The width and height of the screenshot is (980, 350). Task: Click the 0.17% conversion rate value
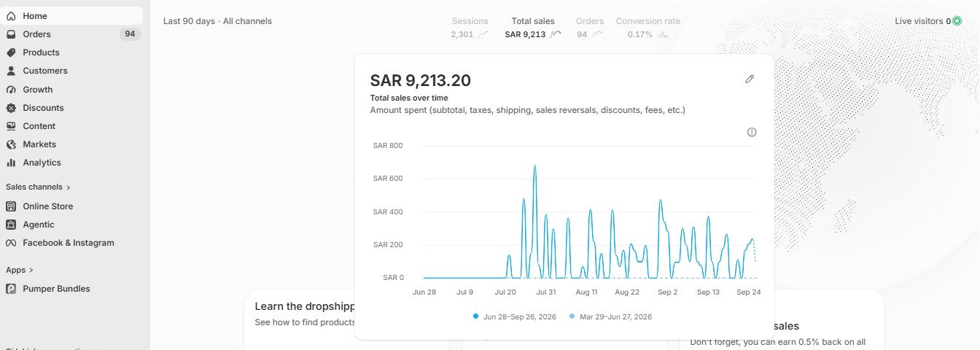[x=640, y=34]
